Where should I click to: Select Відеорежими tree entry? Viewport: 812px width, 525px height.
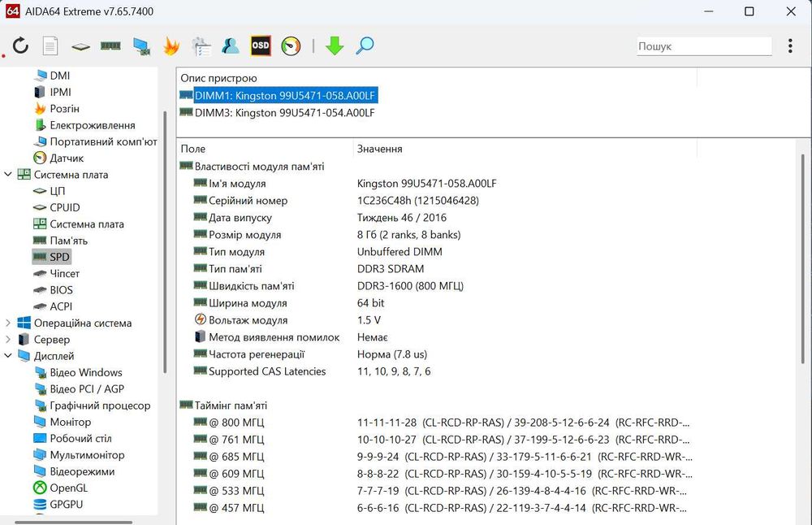tap(82, 471)
